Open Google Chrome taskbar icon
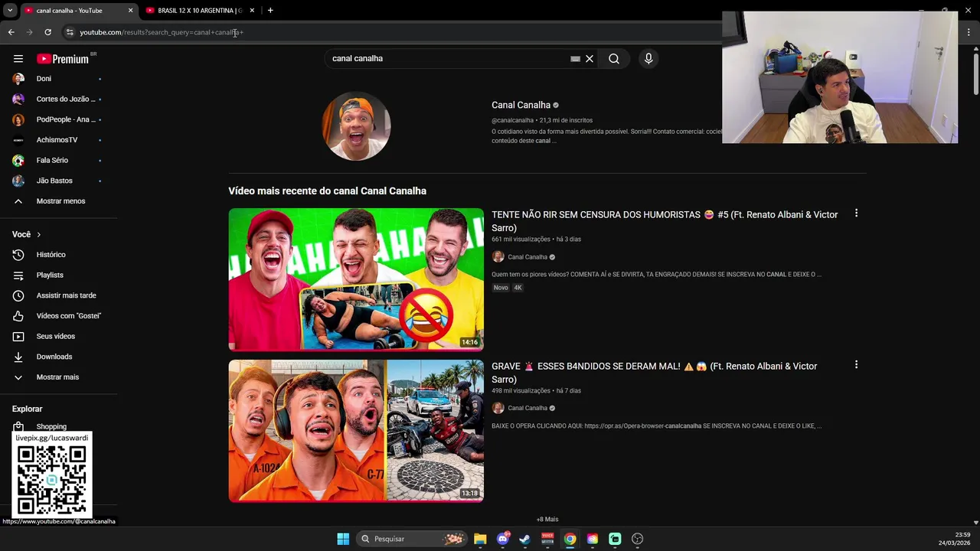This screenshot has width=980, height=551. coord(570,539)
